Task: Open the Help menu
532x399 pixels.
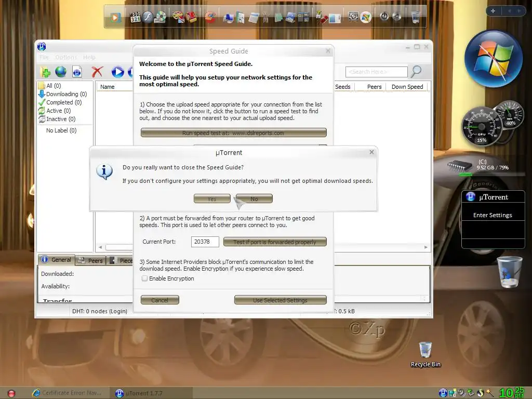Action: (89, 57)
